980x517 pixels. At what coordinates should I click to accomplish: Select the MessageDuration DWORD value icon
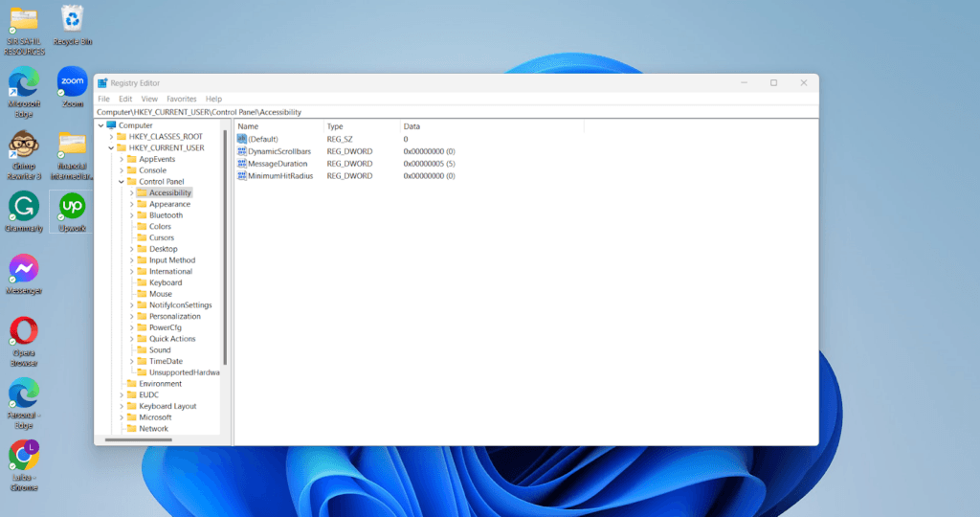coord(242,164)
